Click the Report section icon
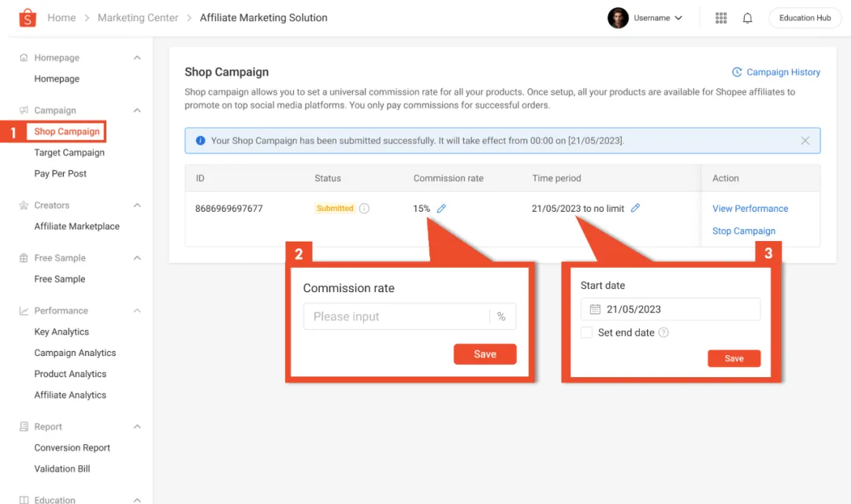This screenshot has width=851, height=504. 24,426
